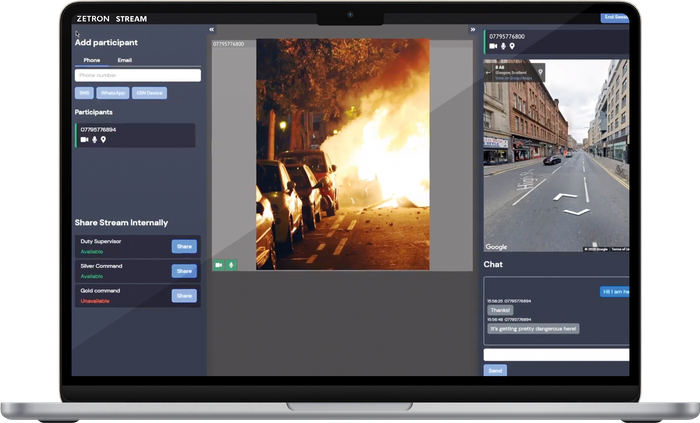Click Street View forward navigation arrow on road
Image resolution: width=700 pixels, height=423 pixels.
point(566,195)
